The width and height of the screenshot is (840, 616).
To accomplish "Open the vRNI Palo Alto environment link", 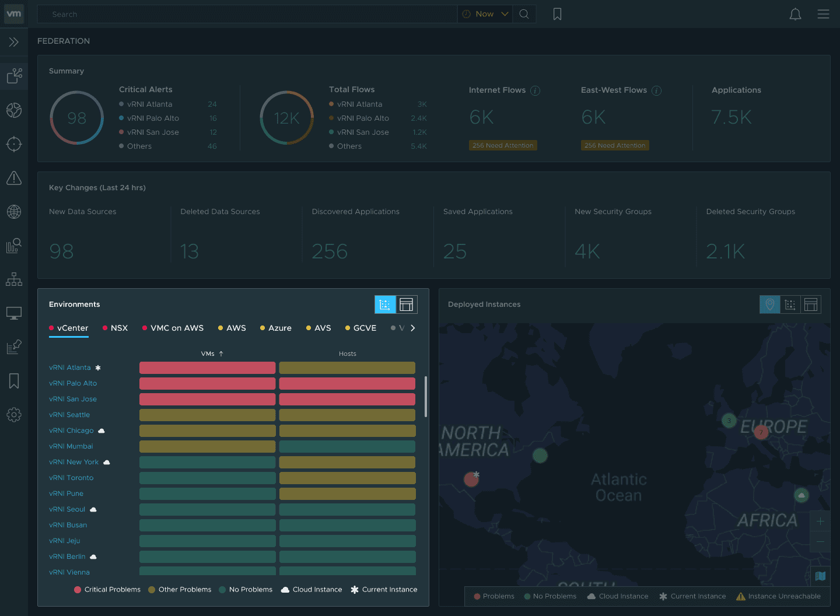I will 73,383.
